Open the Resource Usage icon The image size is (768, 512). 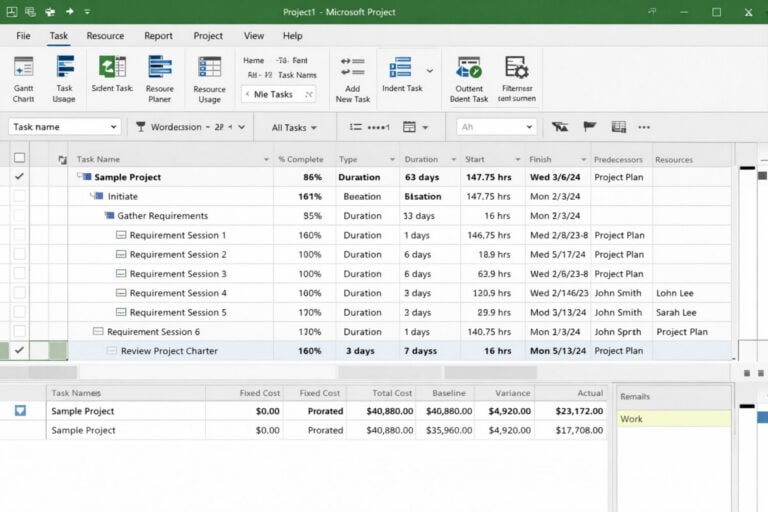(x=210, y=67)
